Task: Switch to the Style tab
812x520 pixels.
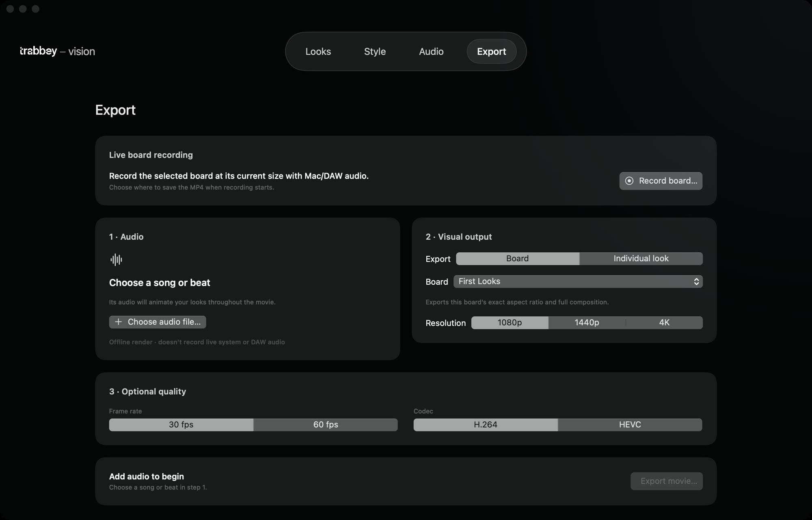Action: tap(375, 52)
